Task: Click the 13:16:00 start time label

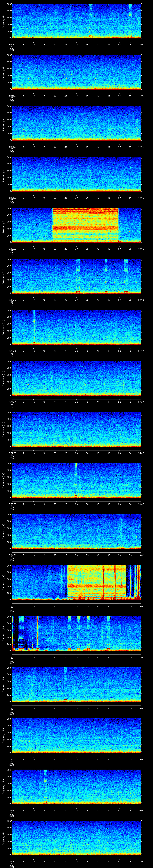Action: [x=12, y=147]
